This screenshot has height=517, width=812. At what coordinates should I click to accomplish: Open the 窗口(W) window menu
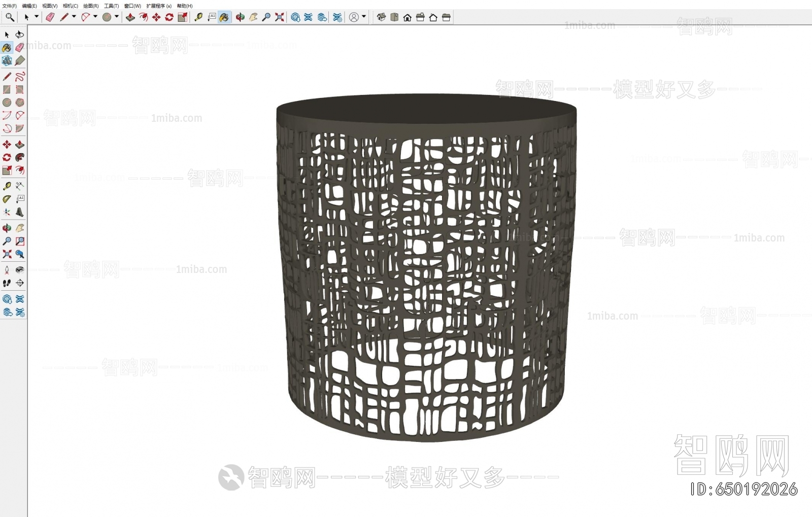click(x=132, y=6)
